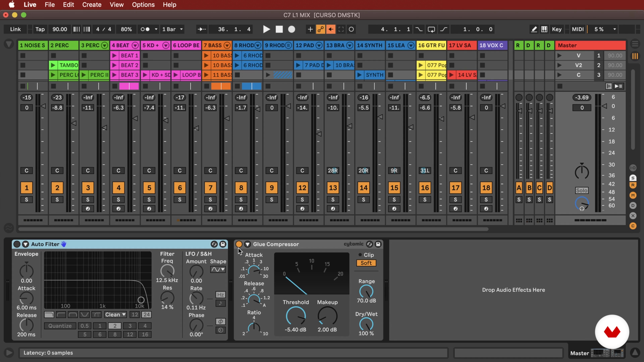
Task: Open the metronome settings dropdown arrow
Action: coord(156,29)
